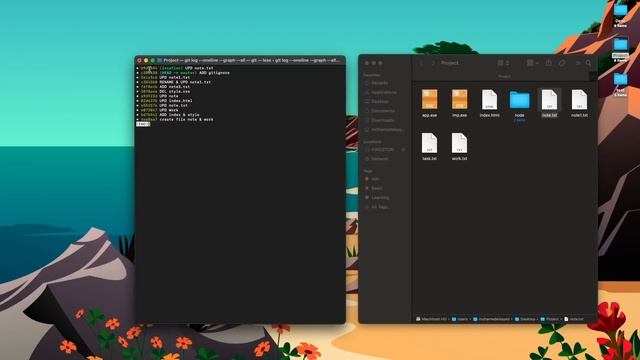Click the 'UPD Work' commit line
The width and height of the screenshot is (640, 360).
159,110
